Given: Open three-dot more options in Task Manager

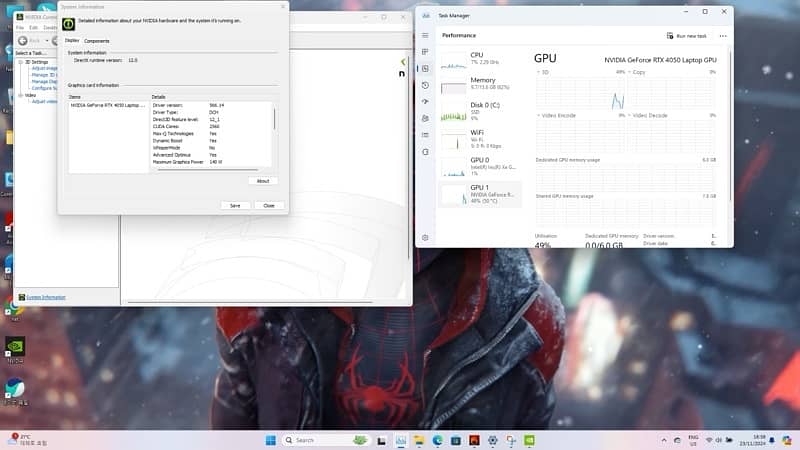Looking at the screenshot, I should point(722,35).
